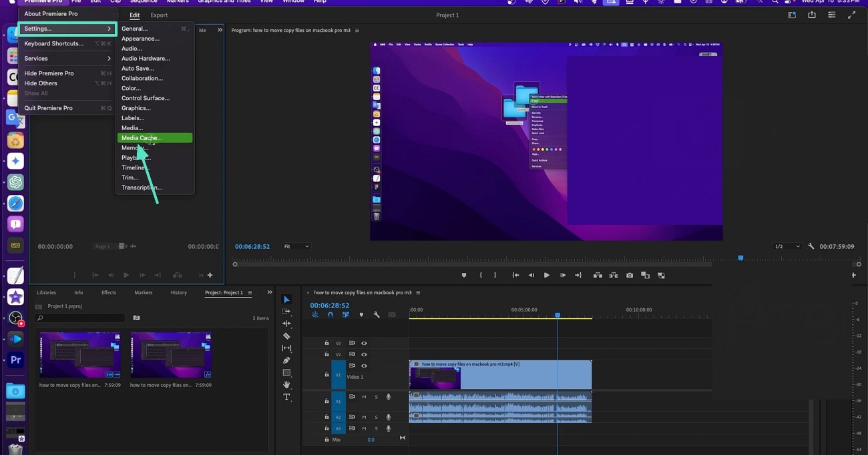This screenshot has width=868, height=455.
Task: Mute audio track A1
Action: point(364,397)
